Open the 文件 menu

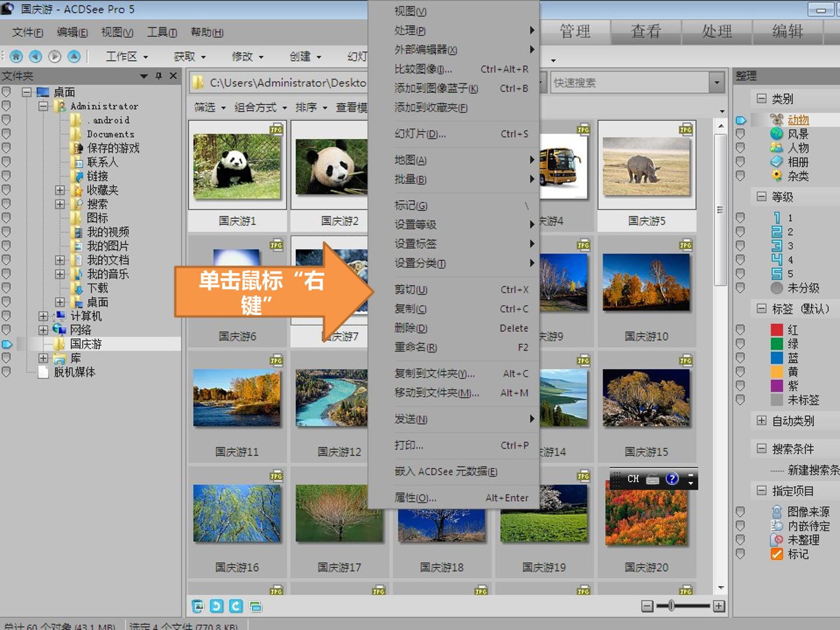click(x=27, y=32)
